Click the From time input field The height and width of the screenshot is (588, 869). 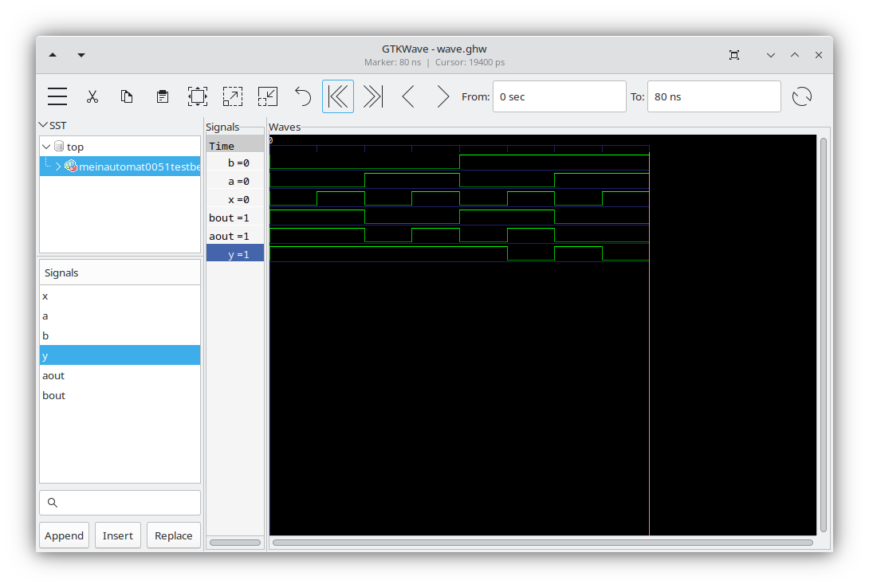click(x=560, y=96)
